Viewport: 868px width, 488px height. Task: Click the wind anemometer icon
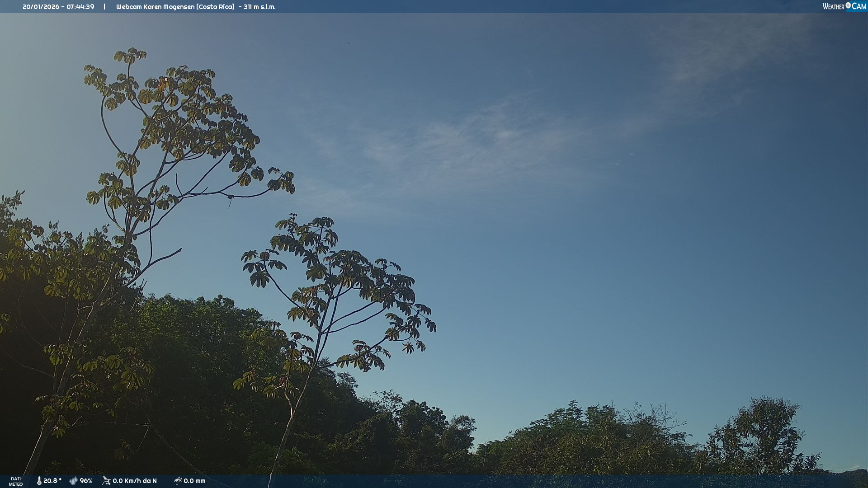click(106, 481)
